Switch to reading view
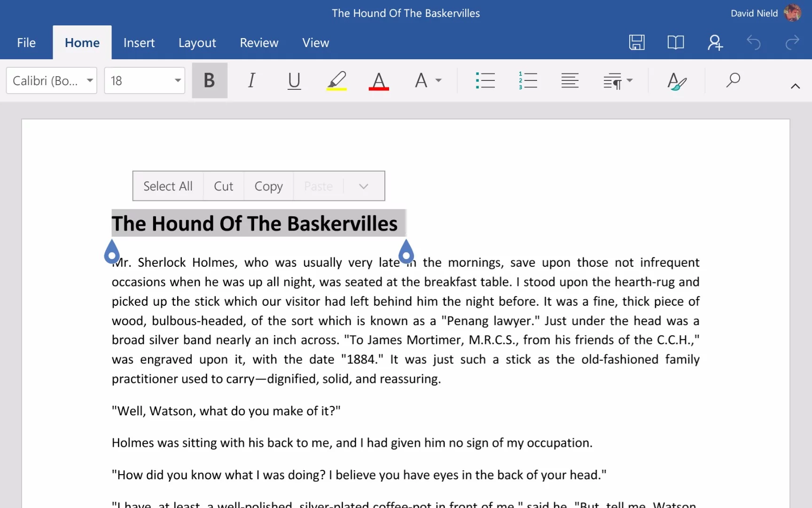This screenshot has width=812, height=508. pyautogui.click(x=675, y=42)
